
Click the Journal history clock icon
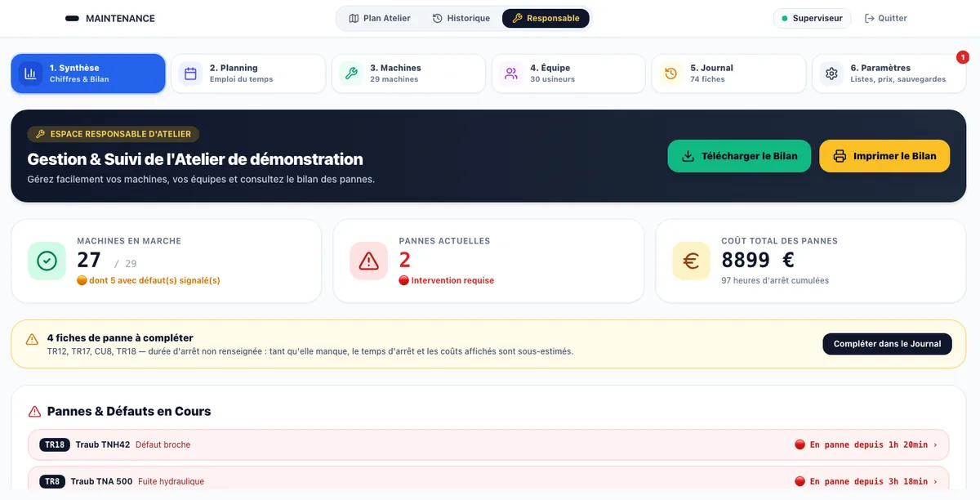tap(671, 74)
